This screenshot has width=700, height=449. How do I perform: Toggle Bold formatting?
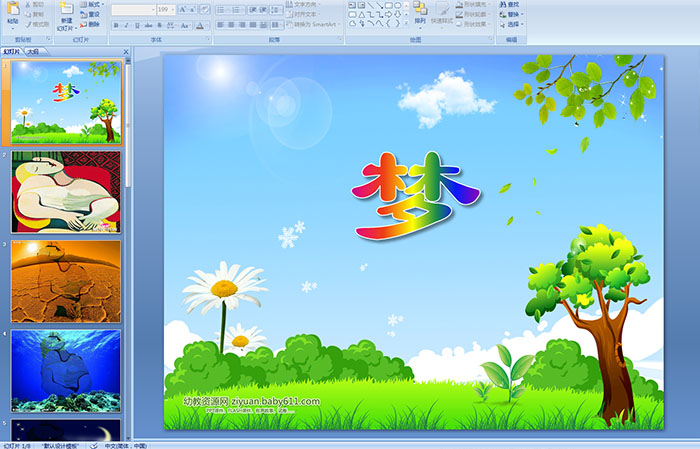coord(116,25)
